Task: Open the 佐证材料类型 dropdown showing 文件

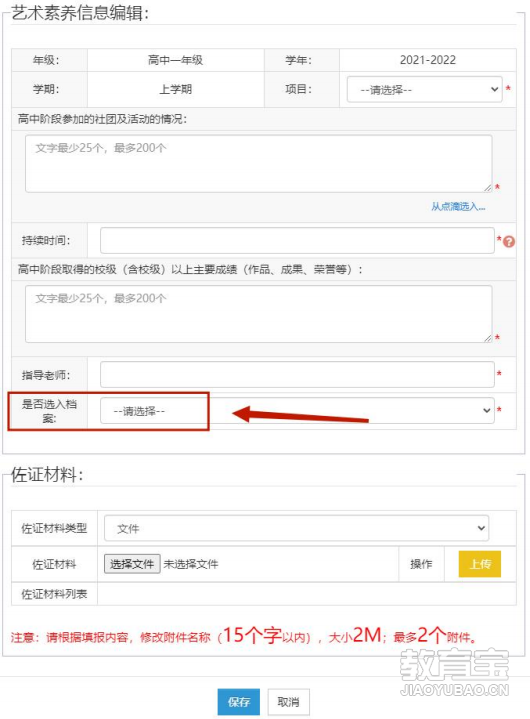Action: point(296,528)
